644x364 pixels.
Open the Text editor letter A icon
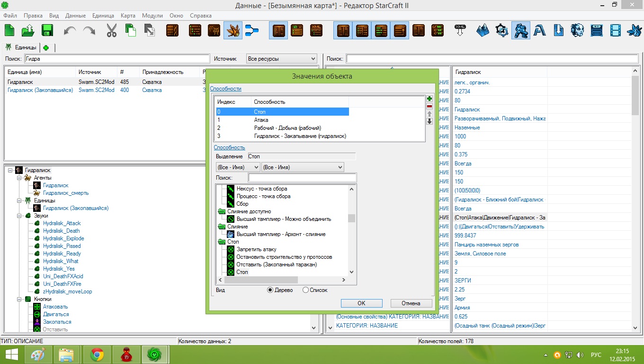pos(539,31)
